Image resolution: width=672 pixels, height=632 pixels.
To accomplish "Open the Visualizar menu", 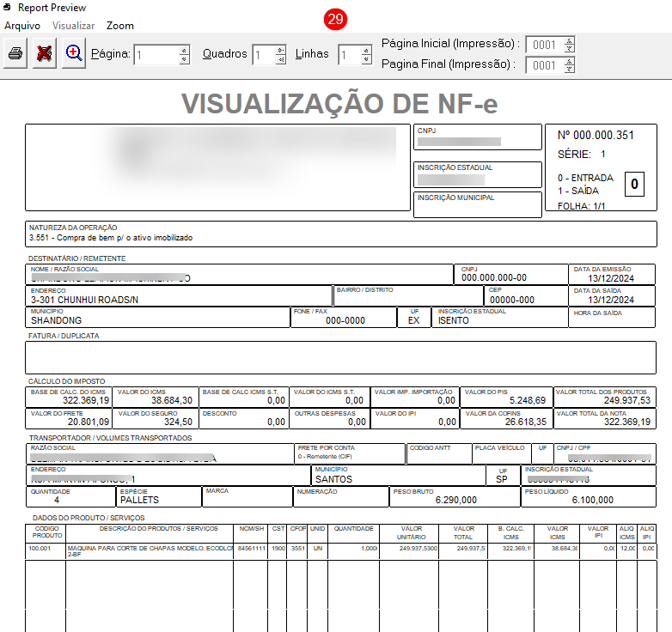I will point(73,26).
